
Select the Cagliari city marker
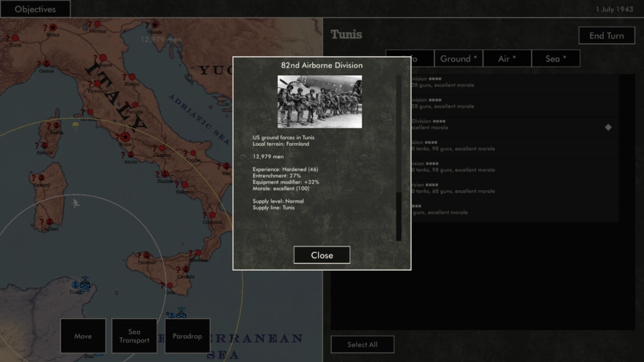(48, 222)
